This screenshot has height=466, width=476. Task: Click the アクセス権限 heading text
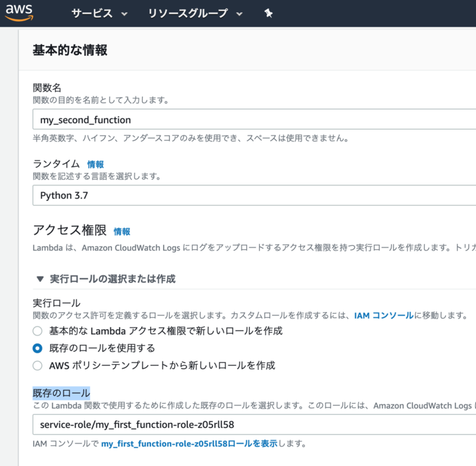pyautogui.click(x=70, y=230)
